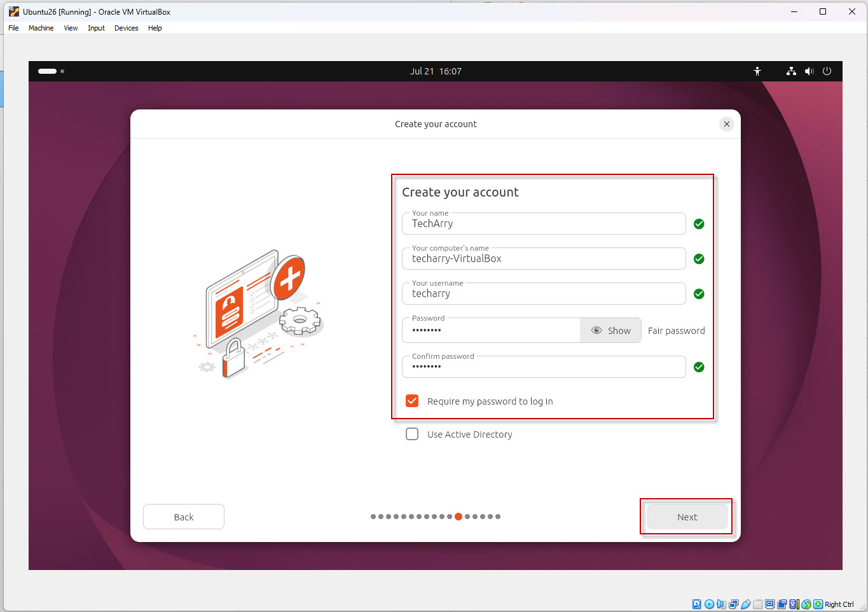Open the Ubuntu accessibility menu icon

(x=757, y=71)
